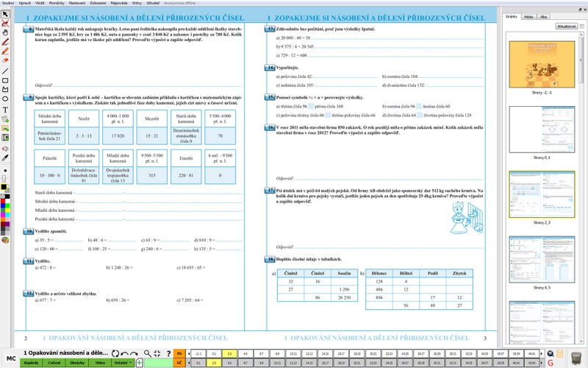Open the Soubor menu
The height and width of the screenshot is (368, 588).
click(x=8, y=3)
